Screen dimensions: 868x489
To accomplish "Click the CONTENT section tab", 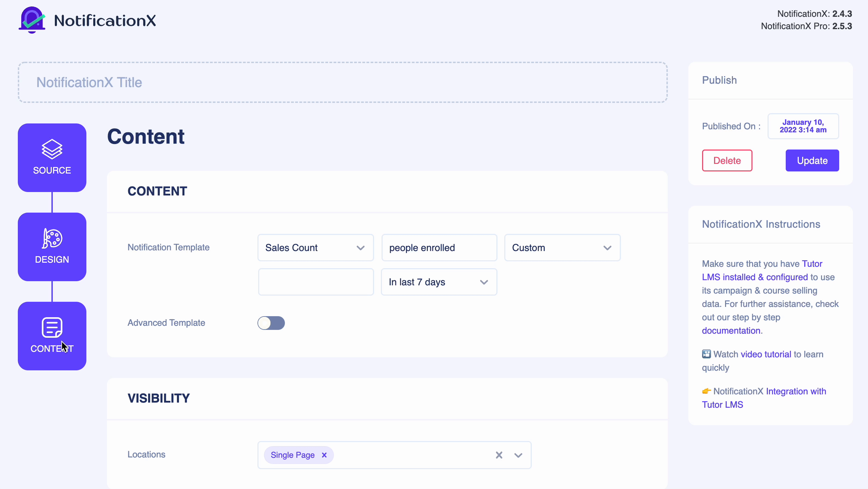I will tap(52, 336).
